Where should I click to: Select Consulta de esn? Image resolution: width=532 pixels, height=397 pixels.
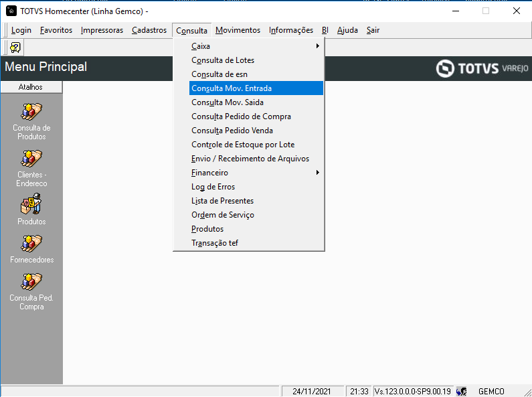pos(256,74)
